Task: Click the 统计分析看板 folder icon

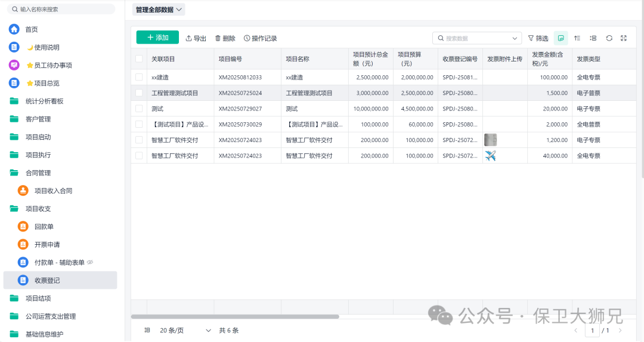Action: point(14,101)
